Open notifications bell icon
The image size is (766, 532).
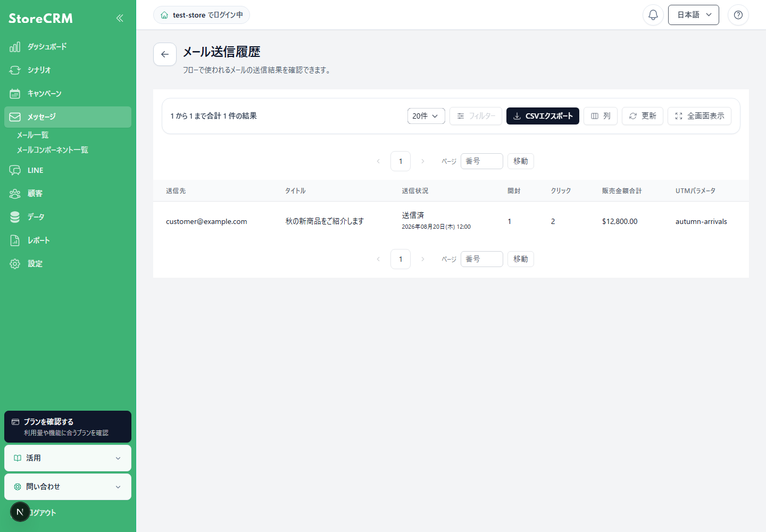pyautogui.click(x=653, y=15)
